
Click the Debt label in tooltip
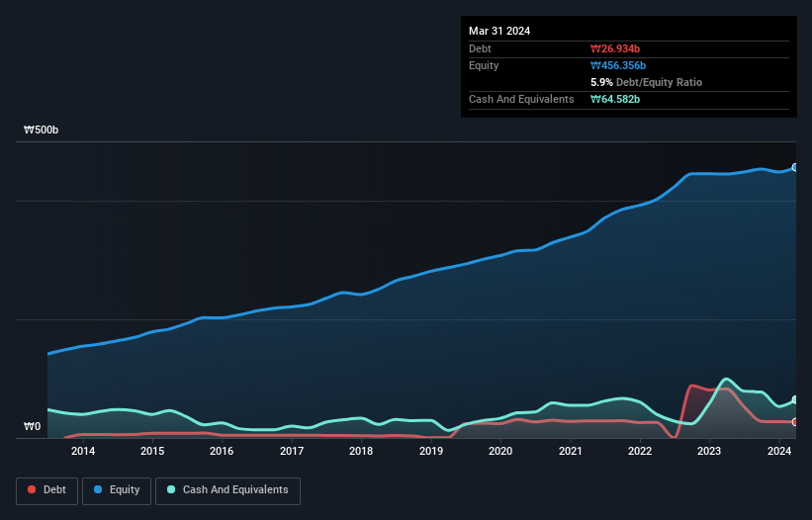pyautogui.click(x=480, y=48)
